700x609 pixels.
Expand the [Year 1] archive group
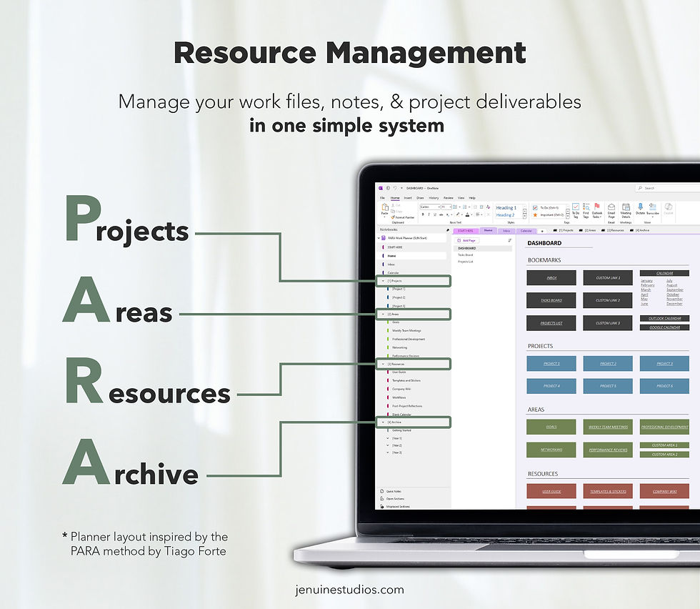[x=387, y=438]
